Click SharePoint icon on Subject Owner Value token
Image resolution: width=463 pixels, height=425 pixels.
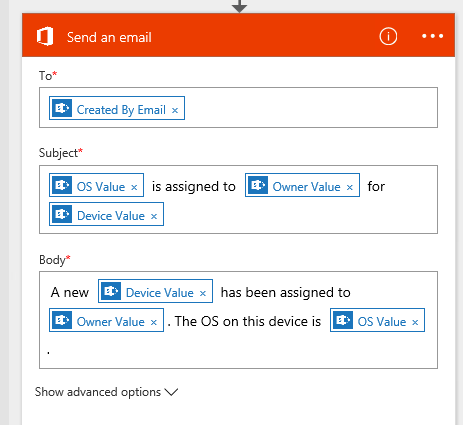pos(257,185)
